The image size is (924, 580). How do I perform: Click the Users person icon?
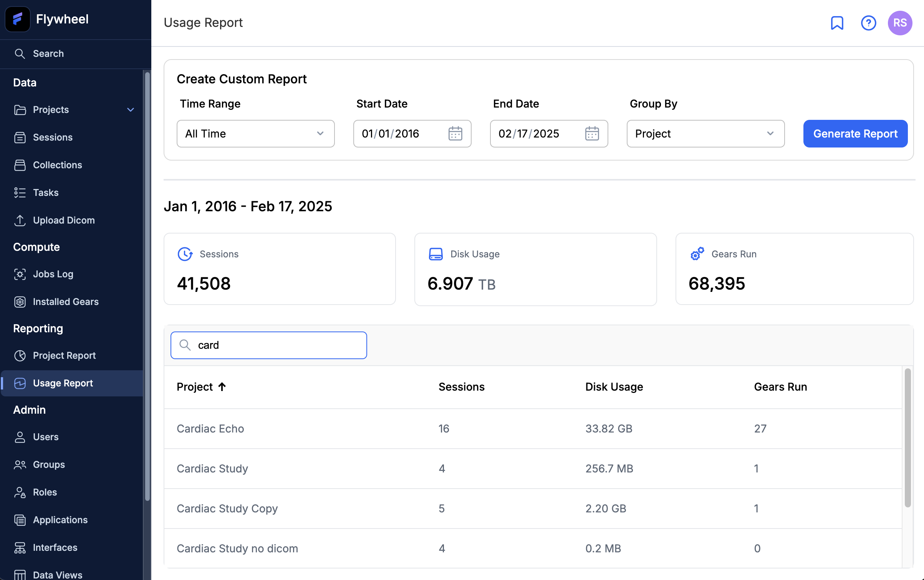20,437
